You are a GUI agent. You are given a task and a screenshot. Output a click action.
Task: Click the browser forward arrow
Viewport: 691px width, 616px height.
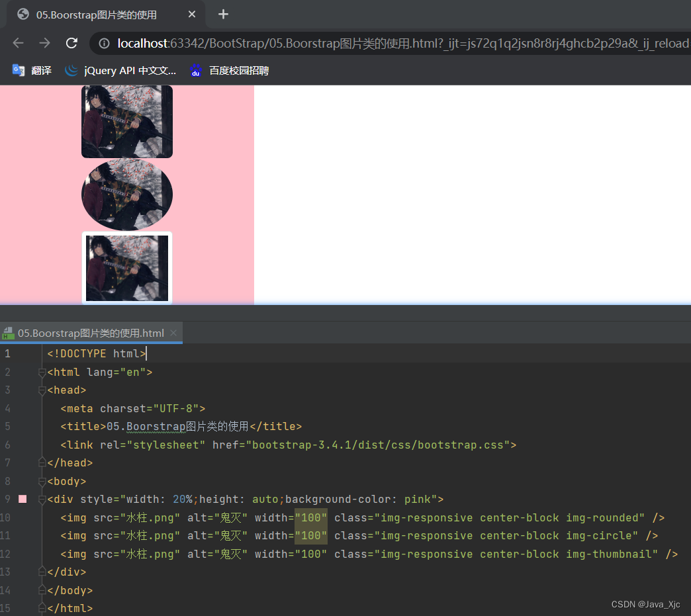pyautogui.click(x=44, y=43)
